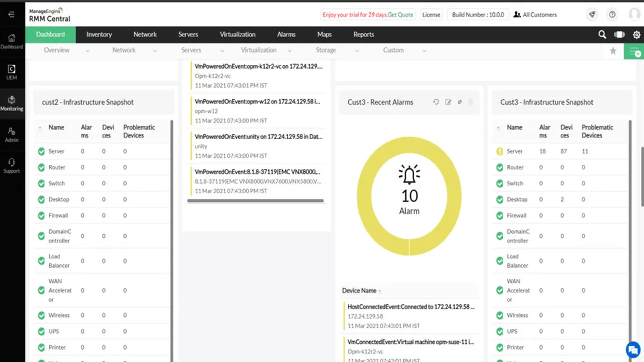Click the Cust3 Recent Alarms expand icon
The width and height of the screenshot is (644, 362).
pyautogui.click(x=460, y=102)
